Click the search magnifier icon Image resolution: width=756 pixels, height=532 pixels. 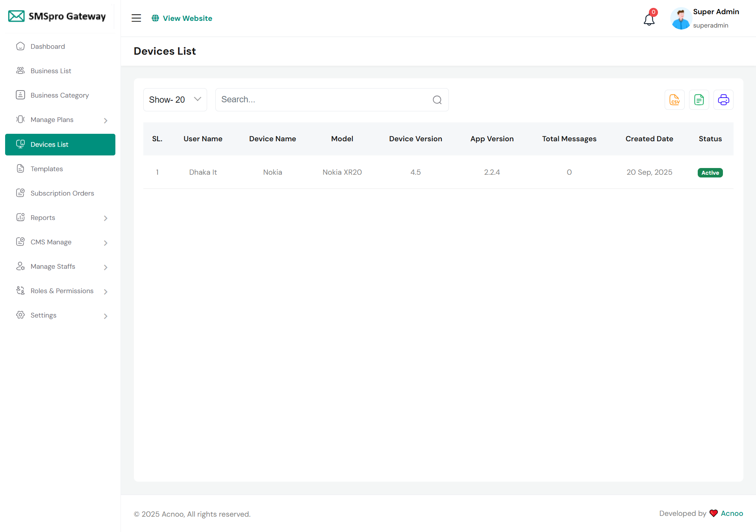437,100
